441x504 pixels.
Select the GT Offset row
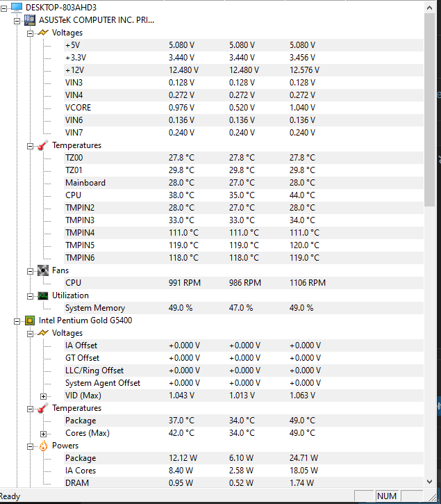(x=244, y=358)
